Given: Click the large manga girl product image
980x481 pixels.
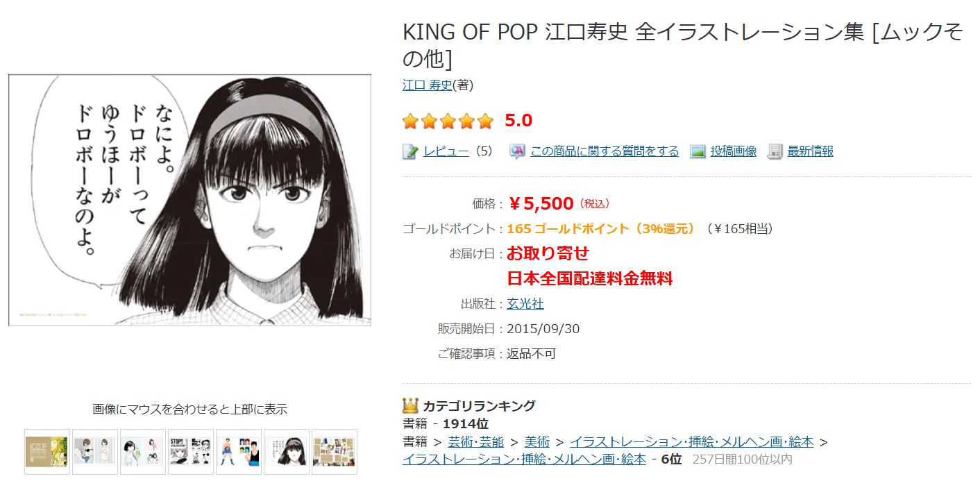Looking at the screenshot, I should coord(189,200).
